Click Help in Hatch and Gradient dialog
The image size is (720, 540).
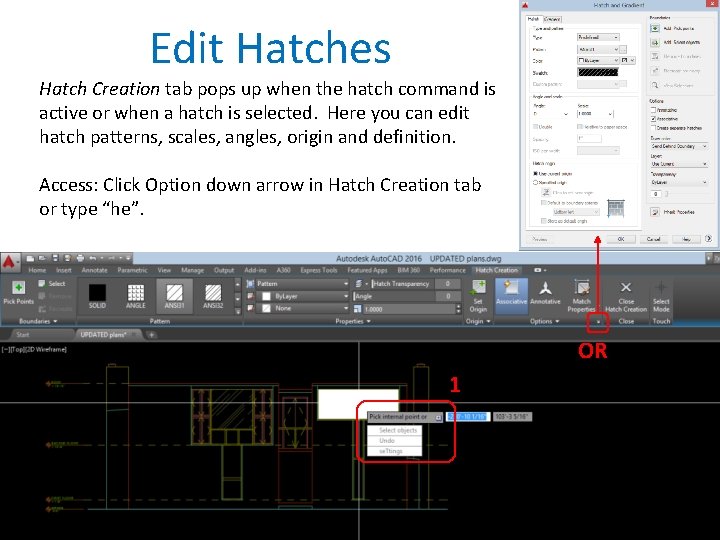click(686, 239)
